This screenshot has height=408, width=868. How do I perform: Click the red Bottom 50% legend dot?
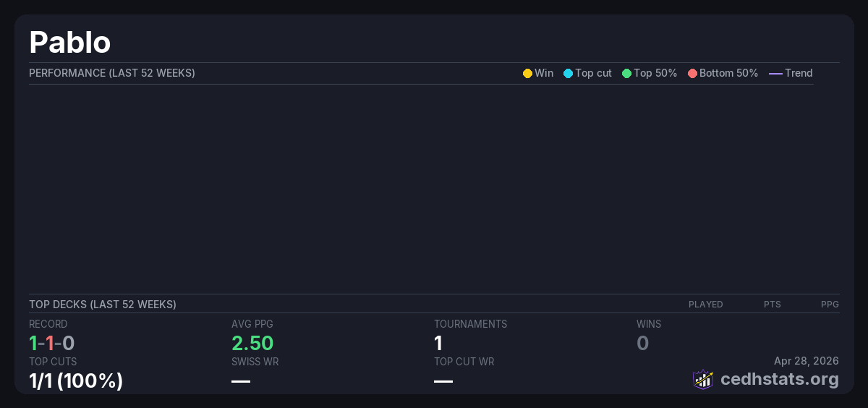tap(692, 73)
